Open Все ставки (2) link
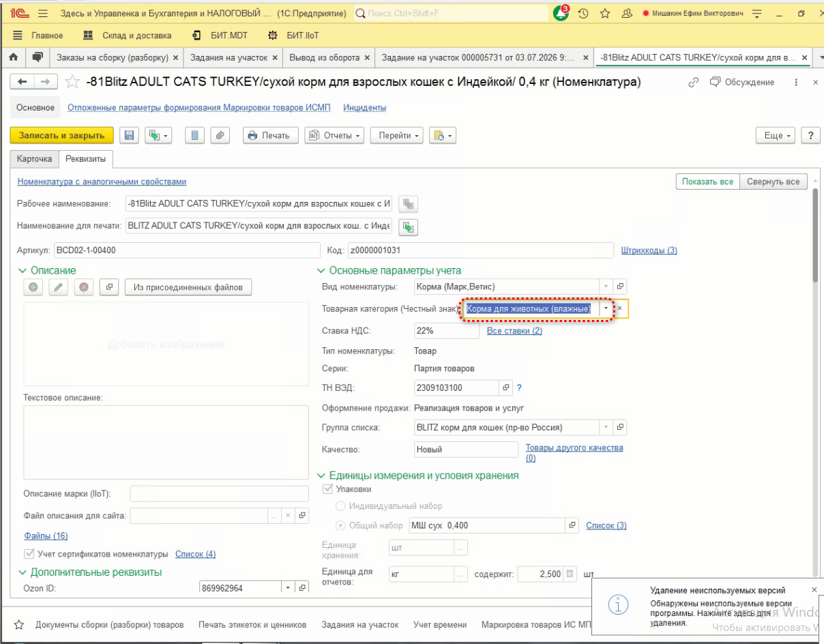 (x=514, y=331)
